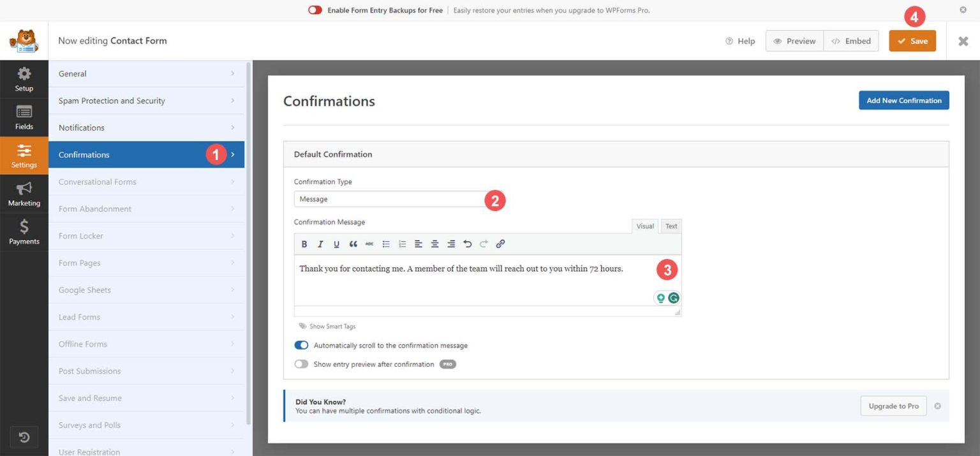Add a hyperlink using the link icon
The image size is (980, 456).
point(500,244)
